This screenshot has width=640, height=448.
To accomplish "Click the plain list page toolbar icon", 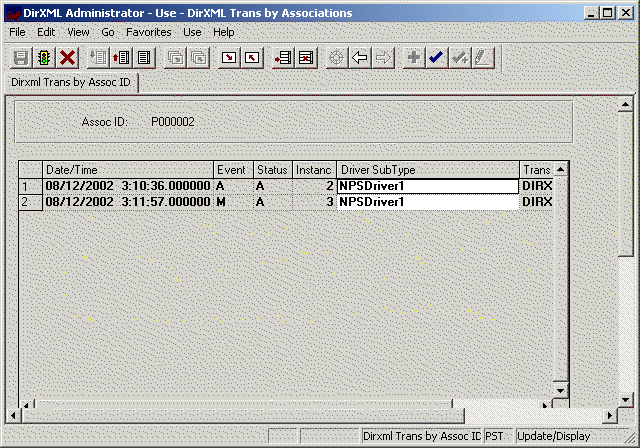I will point(144,58).
